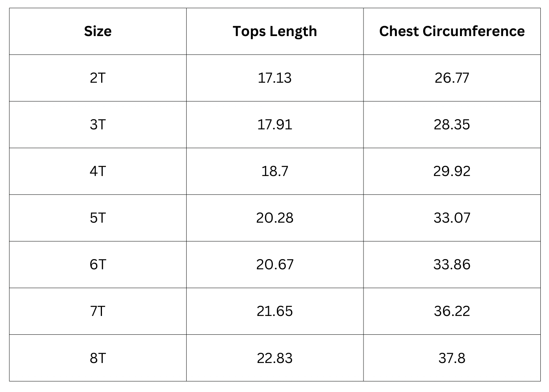Select the 5T size cell
This screenshot has width=549, height=392.
click(98, 218)
